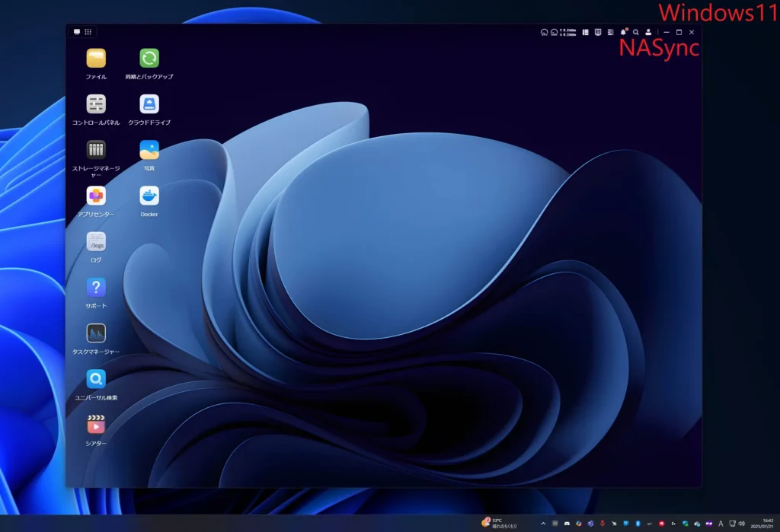Open the ログ (Logs) app
This screenshot has width=780, height=532.
(x=96, y=241)
